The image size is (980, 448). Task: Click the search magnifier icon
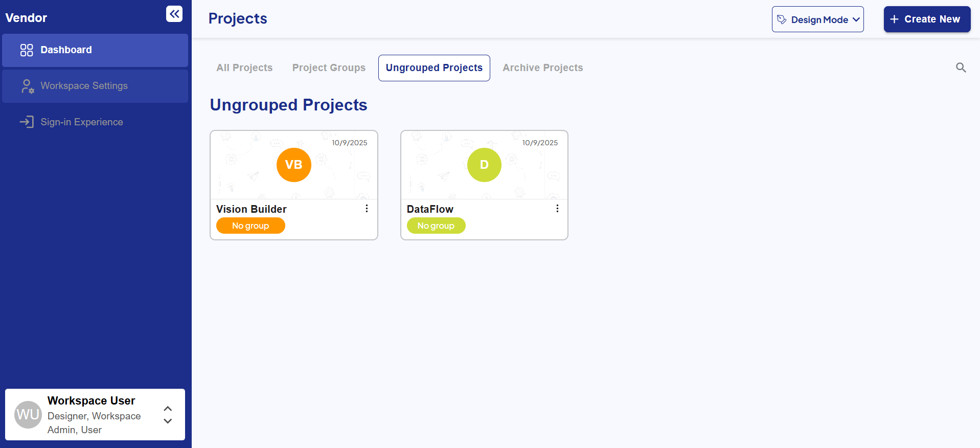(x=961, y=68)
